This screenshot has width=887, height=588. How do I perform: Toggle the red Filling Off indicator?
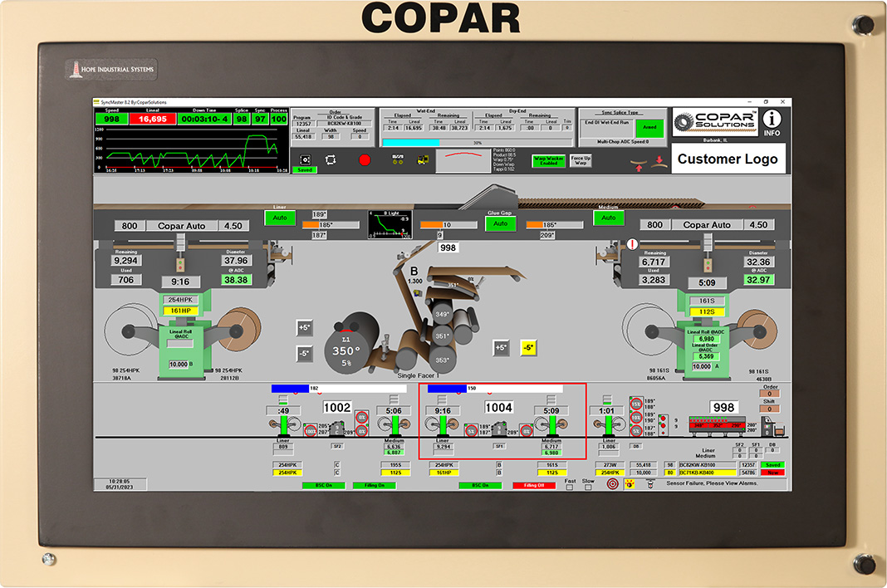(534, 486)
